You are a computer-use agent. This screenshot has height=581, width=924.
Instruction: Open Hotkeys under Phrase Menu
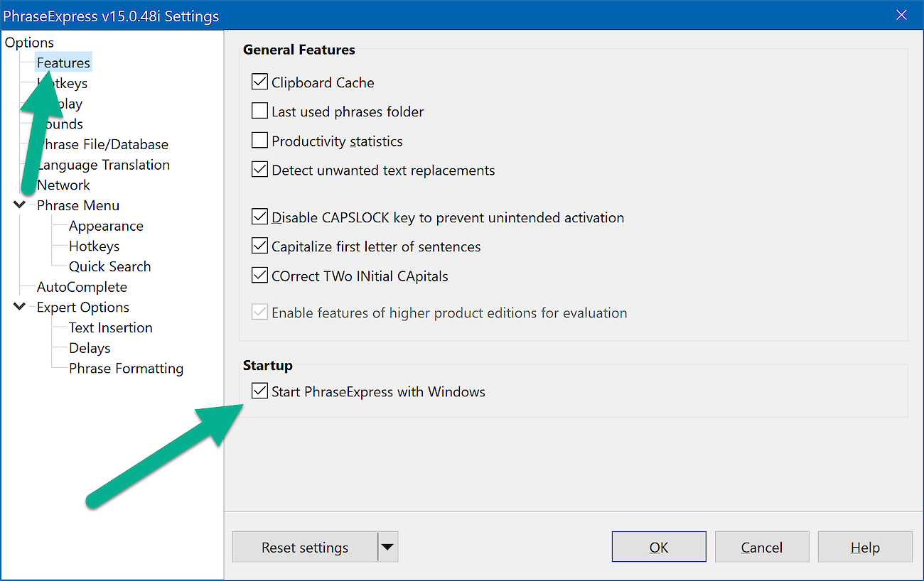(x=94, y=246)
